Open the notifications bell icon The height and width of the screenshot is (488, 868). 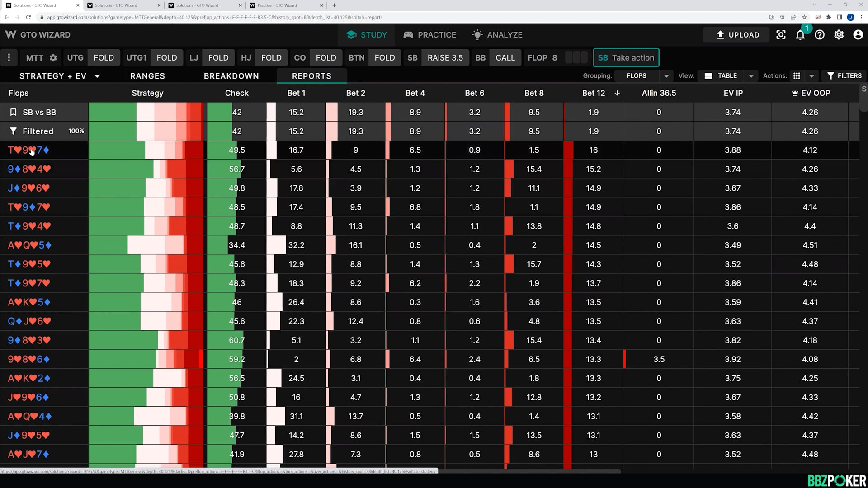800,35
